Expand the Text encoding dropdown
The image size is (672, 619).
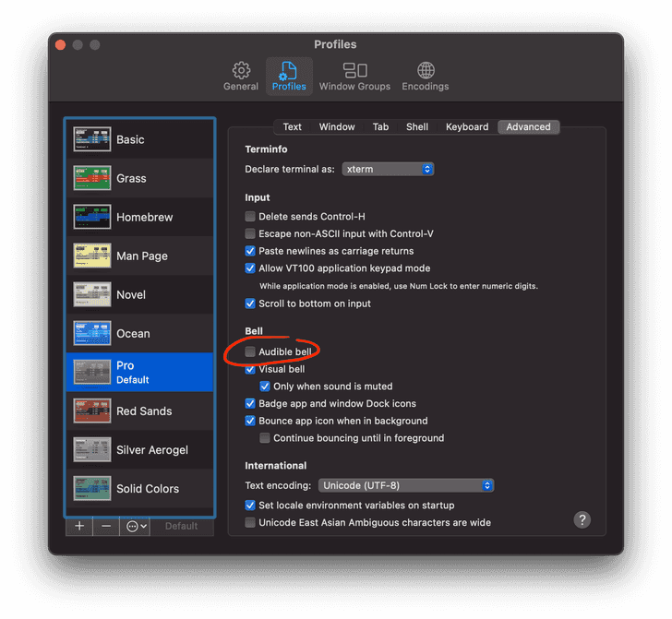[x=406, y=485]
